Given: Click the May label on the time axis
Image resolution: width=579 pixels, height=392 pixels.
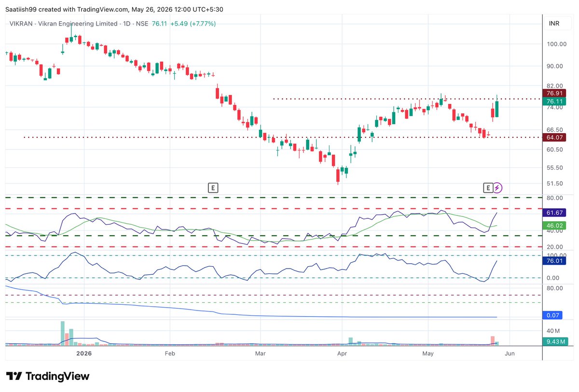Looking at the screenshot, I should (x=428, y=353).
